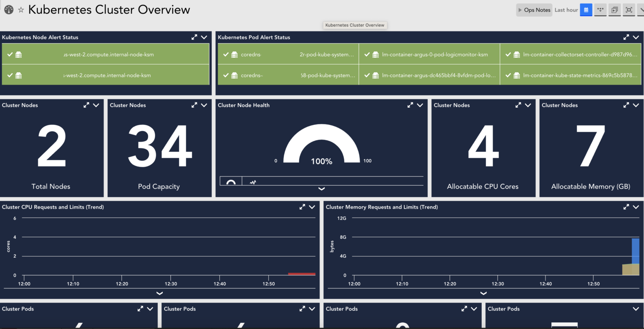Open the Total Nodes widget dropdown menu
The image size is (644, 329).
[x=96, y=105]
